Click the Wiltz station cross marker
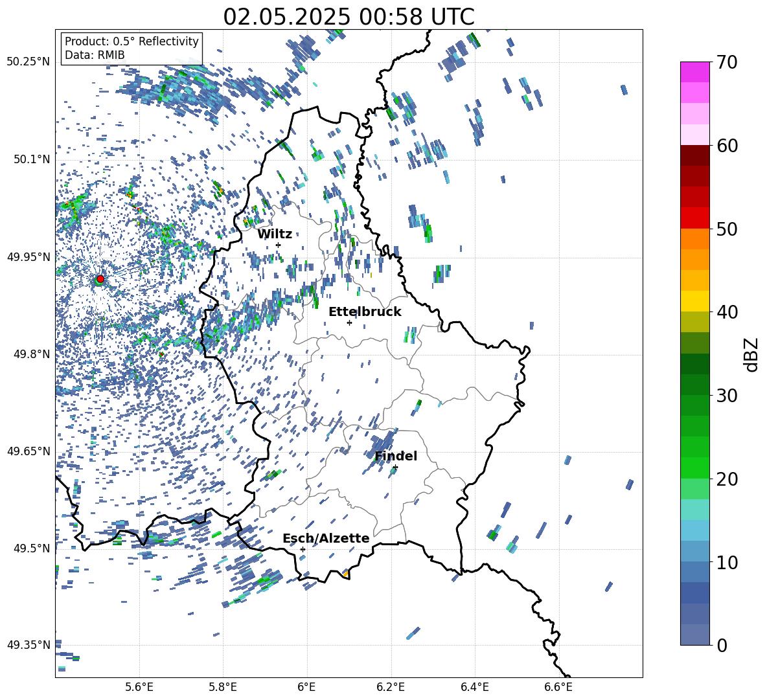Viewport: 767px width, 700px height. (x=279, y=245)
